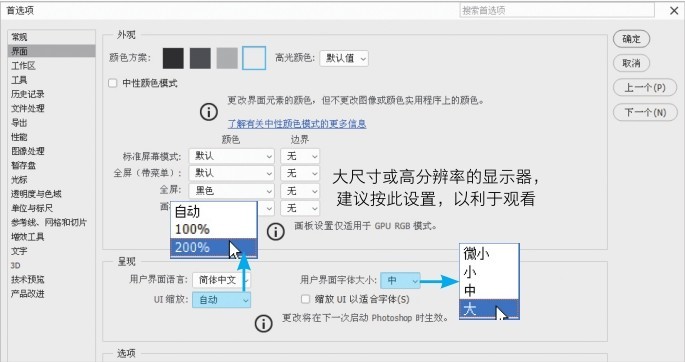Choose 200% in the scaling list
Screen dimensions: 685x362
tap(214, 248)
